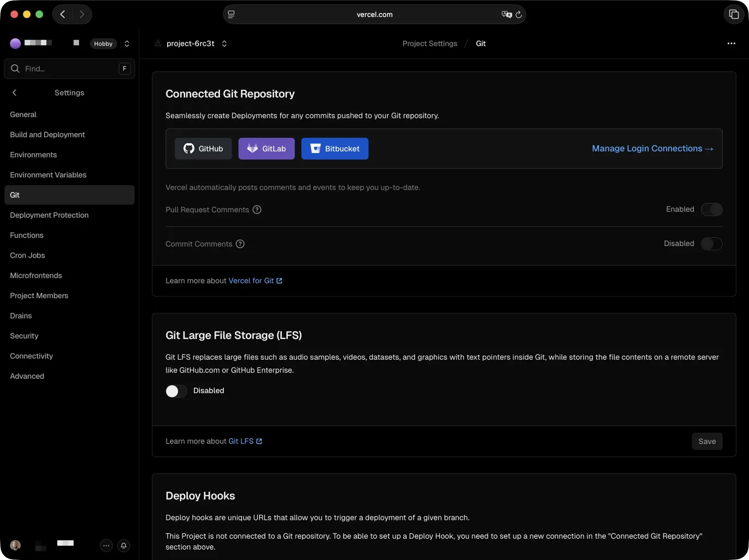
Task: Select the GitLab provider icon
Action: (x=252, y=148)
